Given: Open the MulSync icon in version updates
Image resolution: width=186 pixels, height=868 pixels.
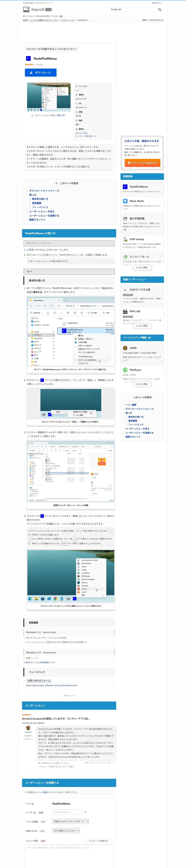Looking at the screenshot, I should (x=125, y=370).
